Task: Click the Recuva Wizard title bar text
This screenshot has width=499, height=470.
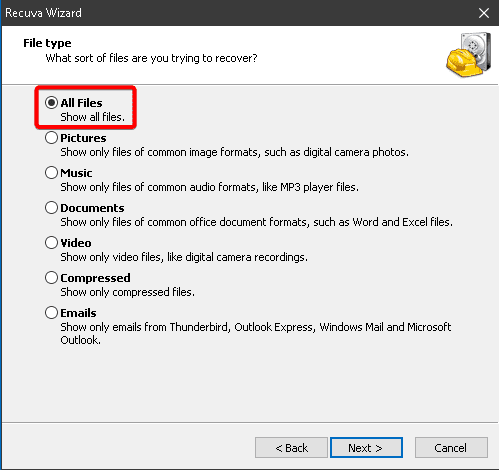Action: click(43, 13)
